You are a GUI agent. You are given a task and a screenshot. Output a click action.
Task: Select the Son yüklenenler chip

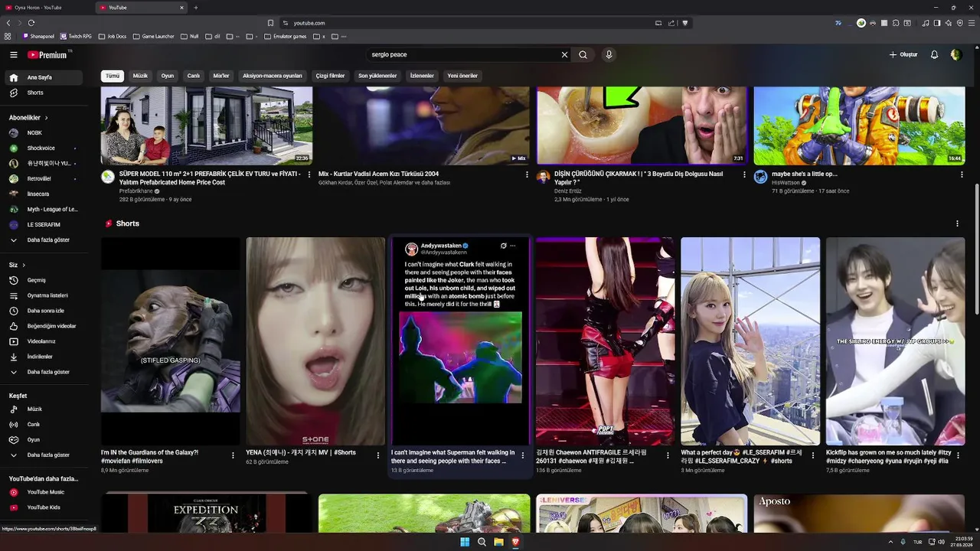[x=377, y=76]
